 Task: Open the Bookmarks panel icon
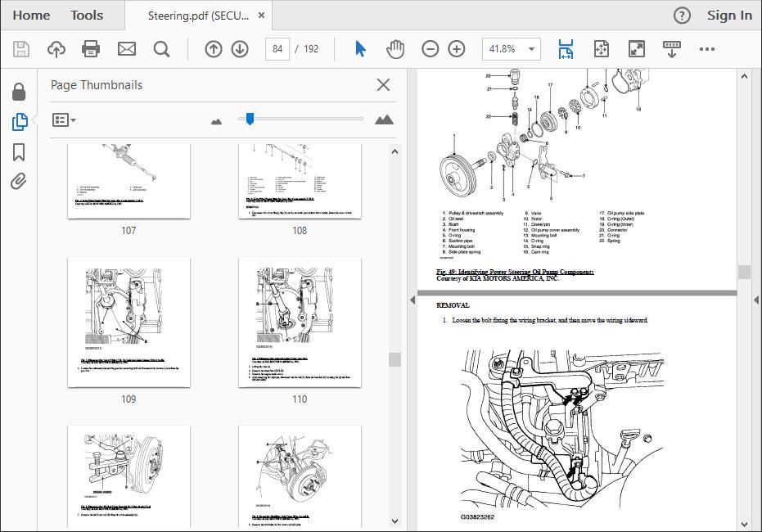click(x=19, y=152)
